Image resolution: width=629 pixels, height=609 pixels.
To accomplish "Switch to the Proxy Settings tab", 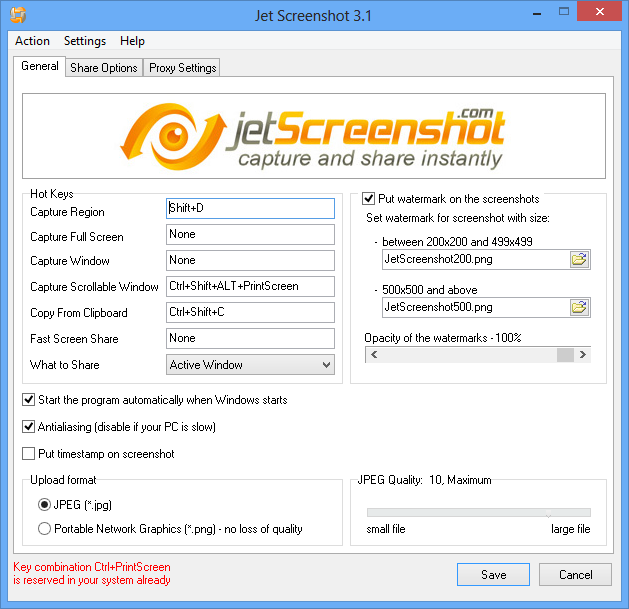I will click(x=183, y=68).
